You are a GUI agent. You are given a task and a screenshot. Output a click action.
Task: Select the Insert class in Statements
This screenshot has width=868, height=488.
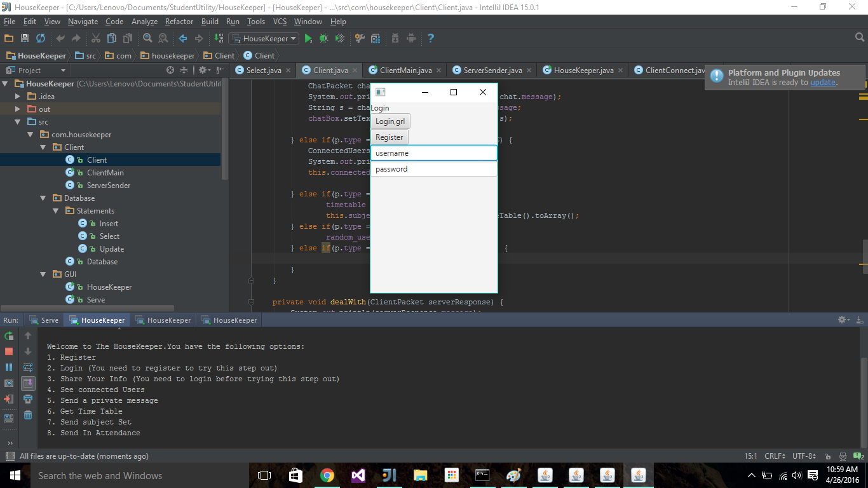109,224
